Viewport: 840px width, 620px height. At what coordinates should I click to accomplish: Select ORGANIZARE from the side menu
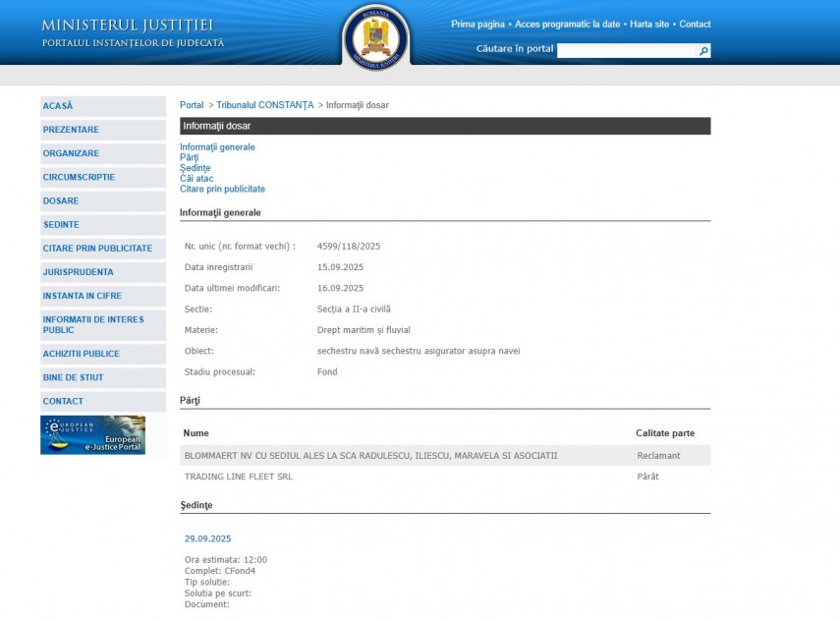click(103, 153)
